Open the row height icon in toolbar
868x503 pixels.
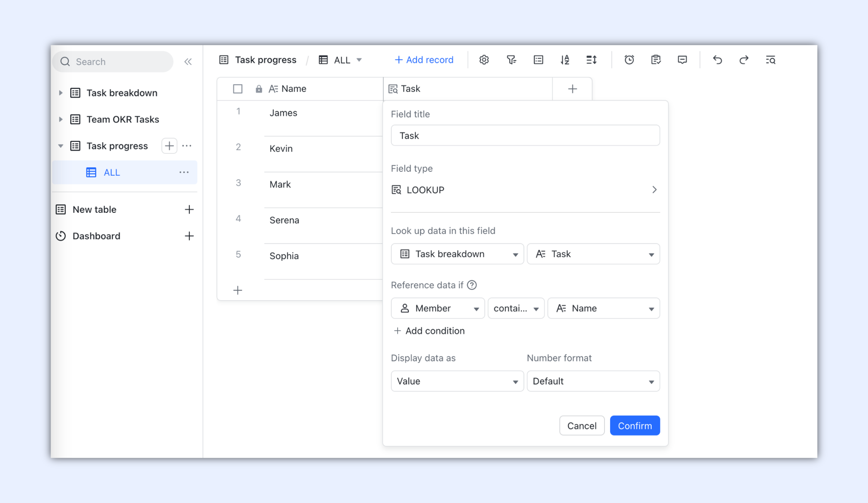pyautogui.click(x=592, y=60)
